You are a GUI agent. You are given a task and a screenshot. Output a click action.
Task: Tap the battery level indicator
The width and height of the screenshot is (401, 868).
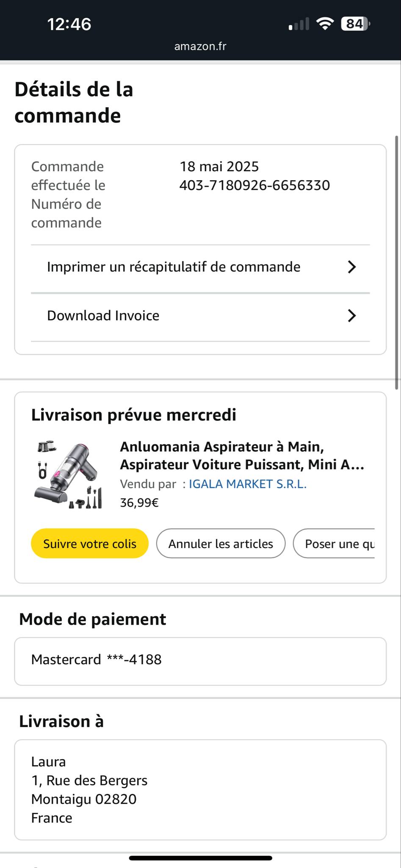click(x=355, y=24)
